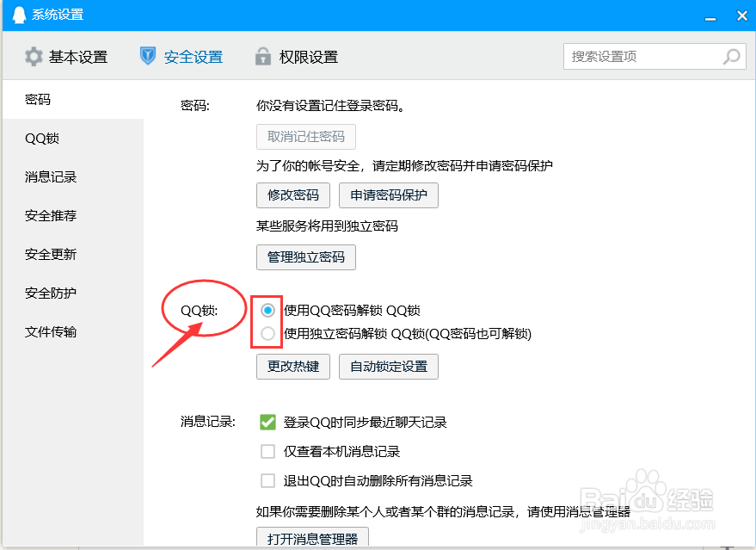The image size is (756, 550).
Task: Click the magnifier search icon
Action: (x=731, y=57)
